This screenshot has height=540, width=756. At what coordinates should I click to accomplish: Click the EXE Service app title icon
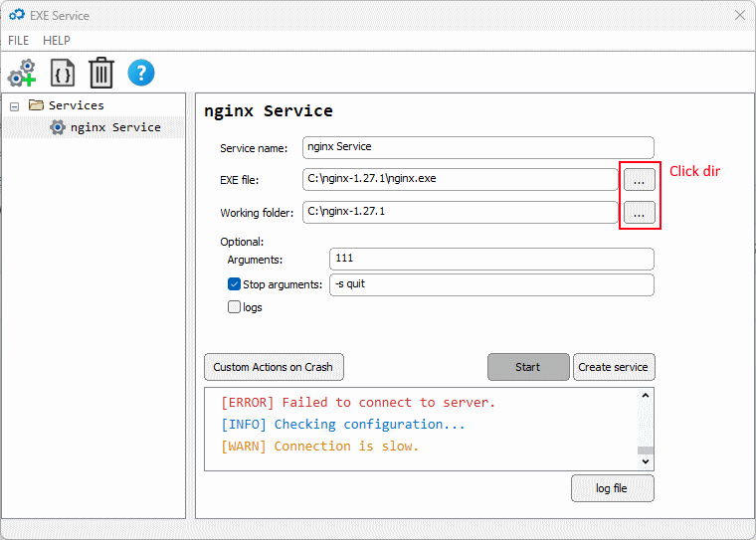pyautogui.click(x=16, y=15)
